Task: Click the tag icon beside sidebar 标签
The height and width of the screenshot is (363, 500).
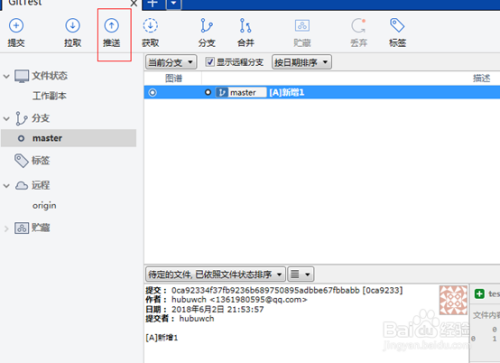Action: [x=21, y=161]
